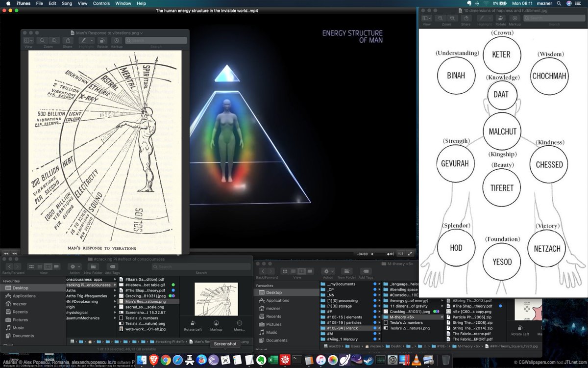
Task: Zoom out in Man's Response Preview window
Action: (42, 41)
